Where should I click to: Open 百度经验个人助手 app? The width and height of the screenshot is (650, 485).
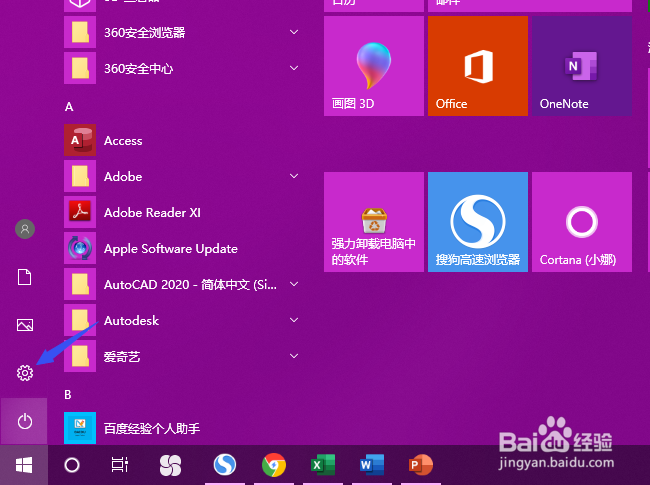[x=182, y=428]
